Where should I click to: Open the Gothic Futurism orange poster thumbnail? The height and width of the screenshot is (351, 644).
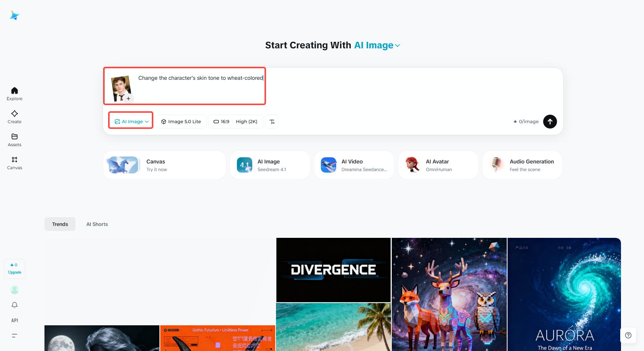click(x=218, y=338)
